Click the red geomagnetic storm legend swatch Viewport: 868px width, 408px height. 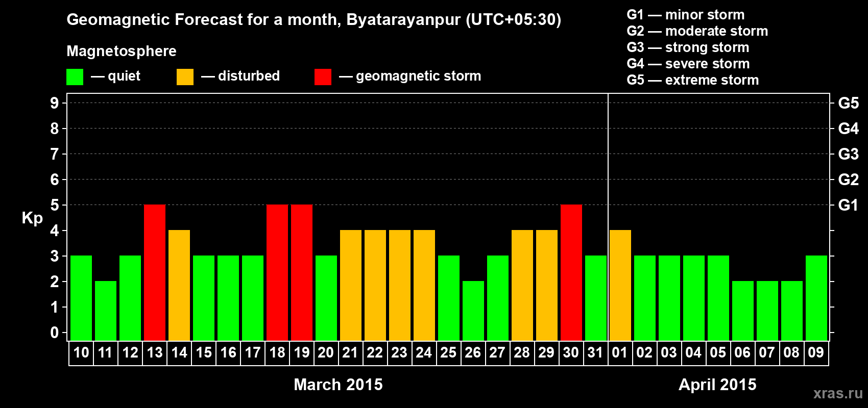click(323, 77)
